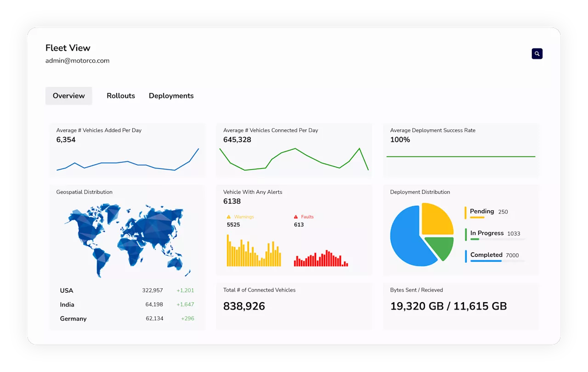Select the India row label
Viewport: 588px width, 372px height.
click(67, 304)
